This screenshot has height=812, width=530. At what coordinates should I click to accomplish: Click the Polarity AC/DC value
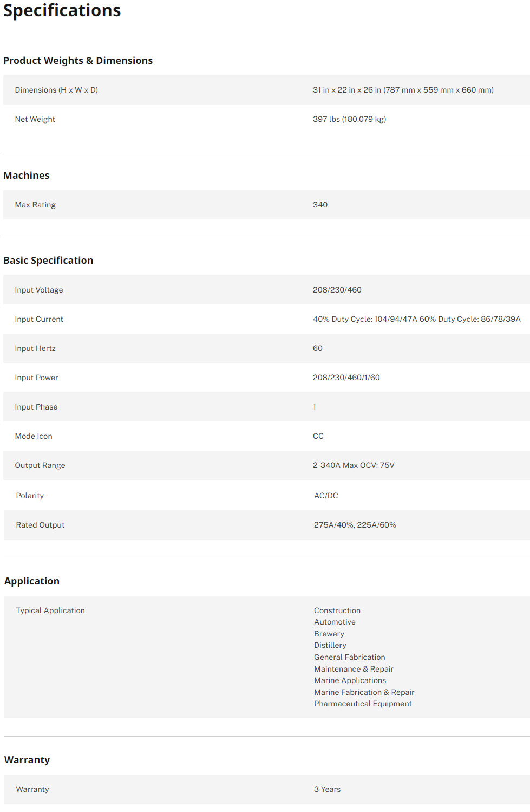pyautogui.click(x=326, y=496)
